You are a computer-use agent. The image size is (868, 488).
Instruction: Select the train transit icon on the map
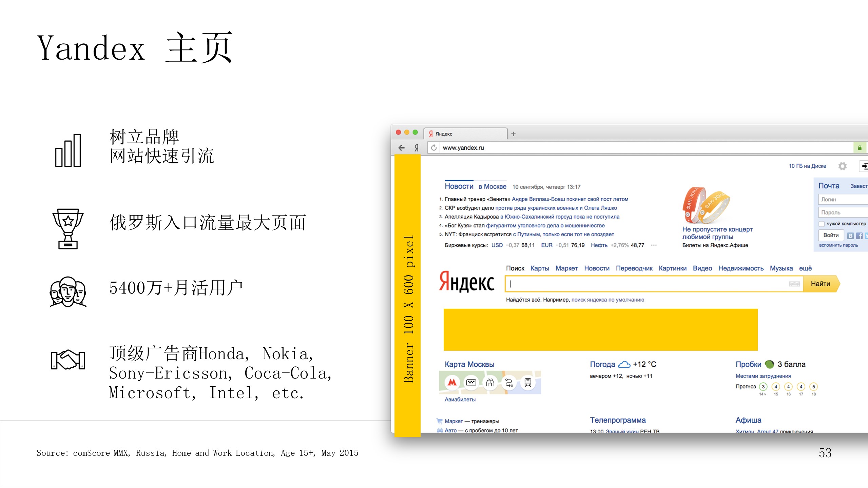(x=528, y=383)
